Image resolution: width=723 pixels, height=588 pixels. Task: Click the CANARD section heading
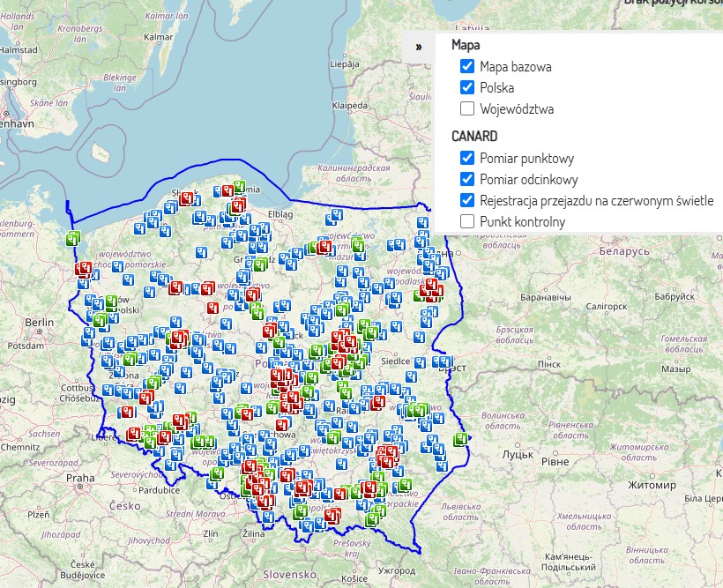coord(474,137)
